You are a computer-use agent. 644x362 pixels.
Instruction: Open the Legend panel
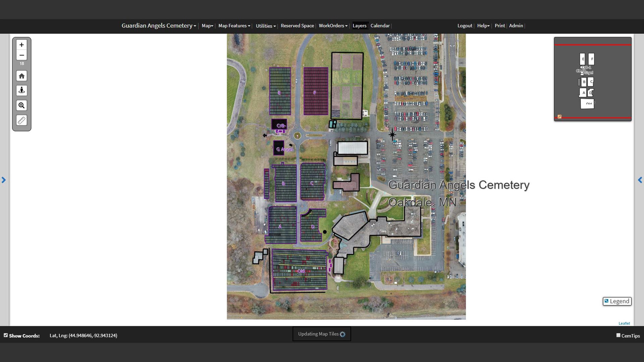[617, 301]
